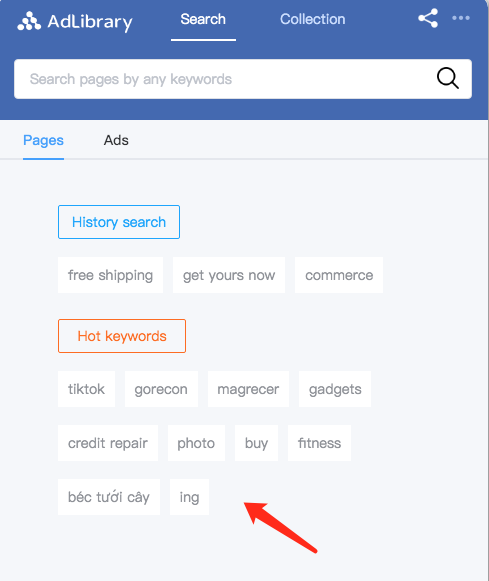Click the "béc tưới cây" keyword chip
This screenshot has height=581, width=489.
coord(109,497)
